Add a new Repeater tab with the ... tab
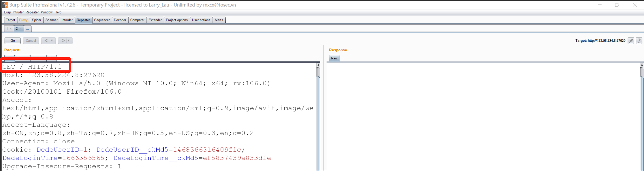 27,29
